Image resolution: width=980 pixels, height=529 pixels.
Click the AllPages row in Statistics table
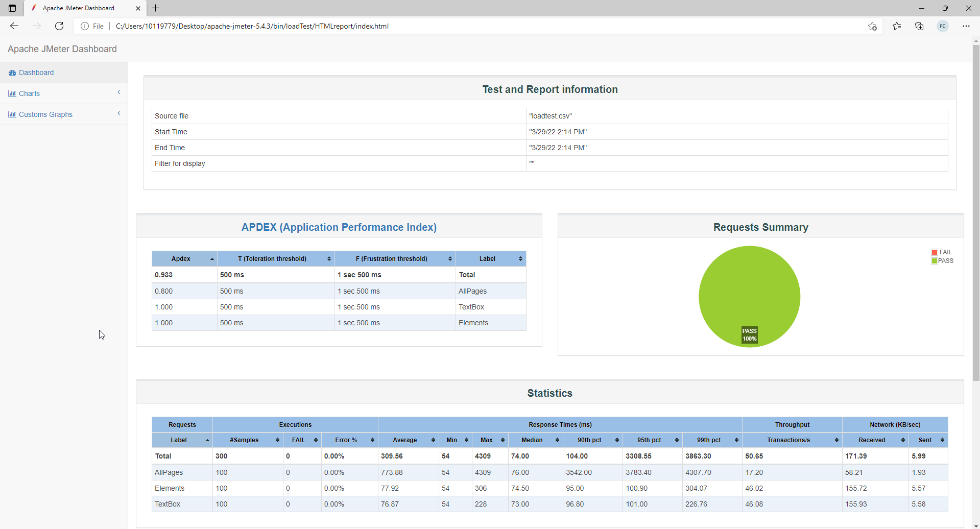point(550,472)
